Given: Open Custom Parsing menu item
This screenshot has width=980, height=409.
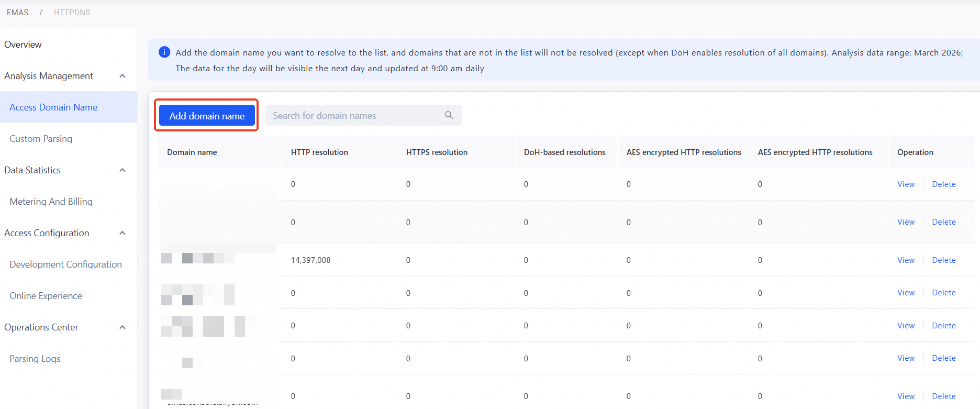Looking at the screenshot, I should 41,139.
